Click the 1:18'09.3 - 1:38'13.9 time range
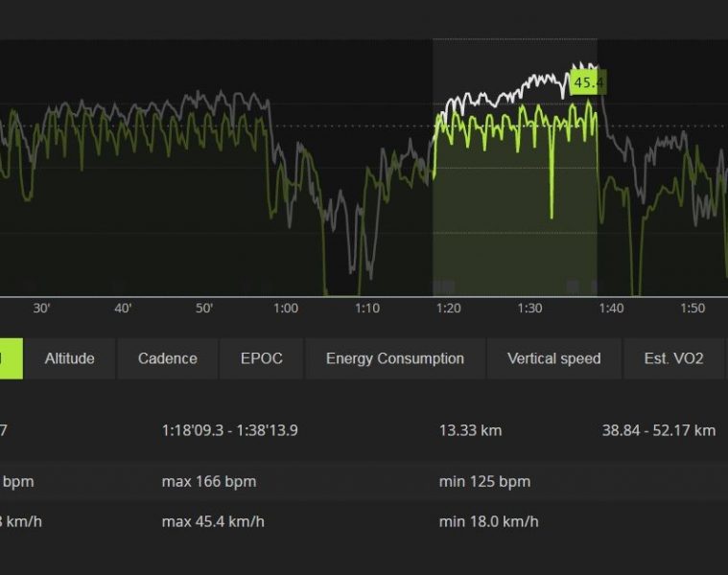This screenshot has height=575, width=728. click(x=229, y=430)
